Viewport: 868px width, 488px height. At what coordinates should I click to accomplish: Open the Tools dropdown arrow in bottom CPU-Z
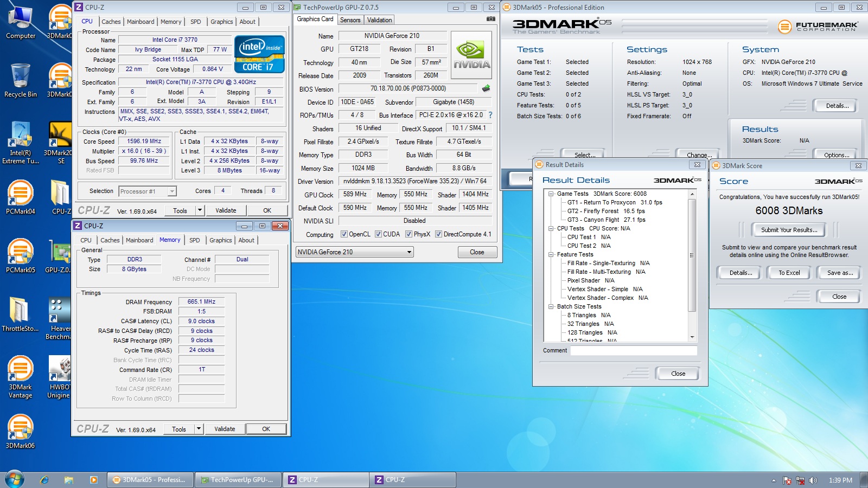(x=199, y=429)
